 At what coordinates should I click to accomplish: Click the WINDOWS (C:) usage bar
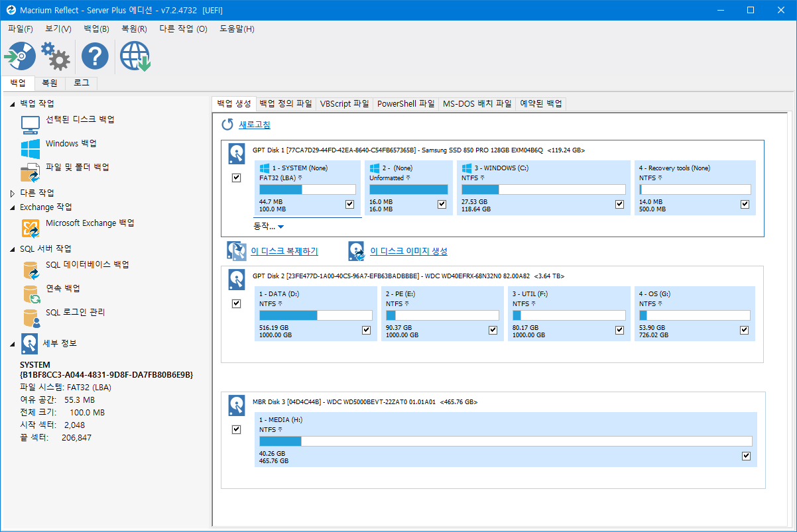point(543,189)
